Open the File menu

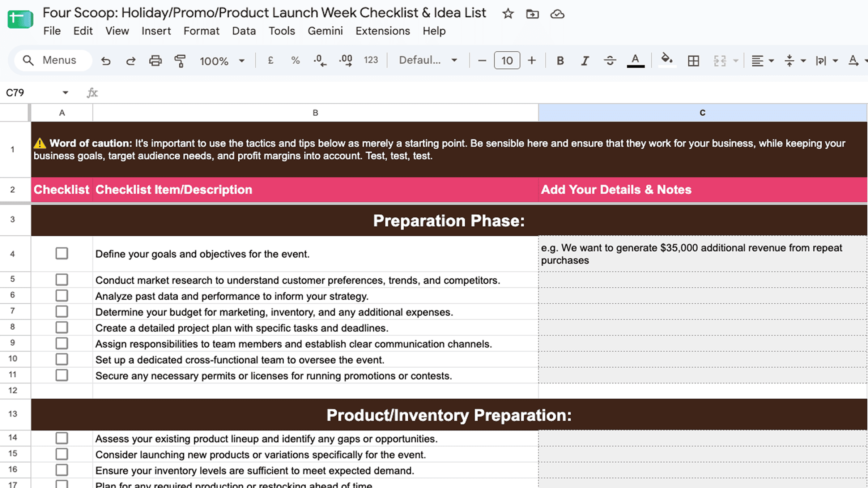tap(52, 31)
